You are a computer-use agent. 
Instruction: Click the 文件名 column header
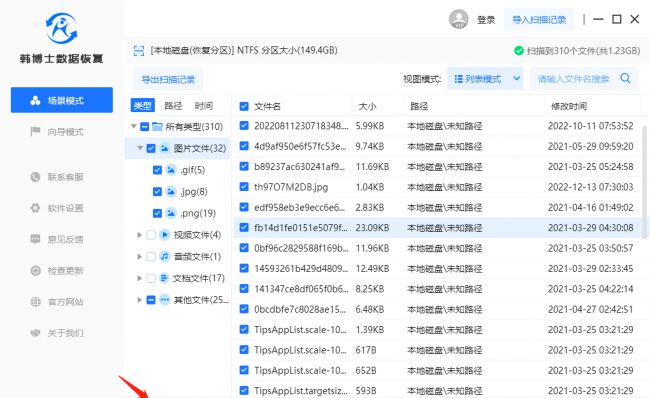pos(267,106)
